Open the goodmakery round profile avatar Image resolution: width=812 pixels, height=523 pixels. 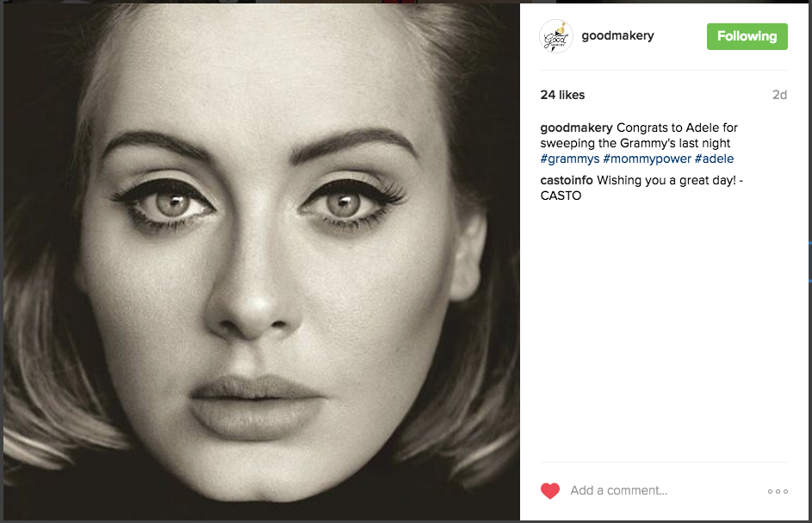(x=556, y=36)
